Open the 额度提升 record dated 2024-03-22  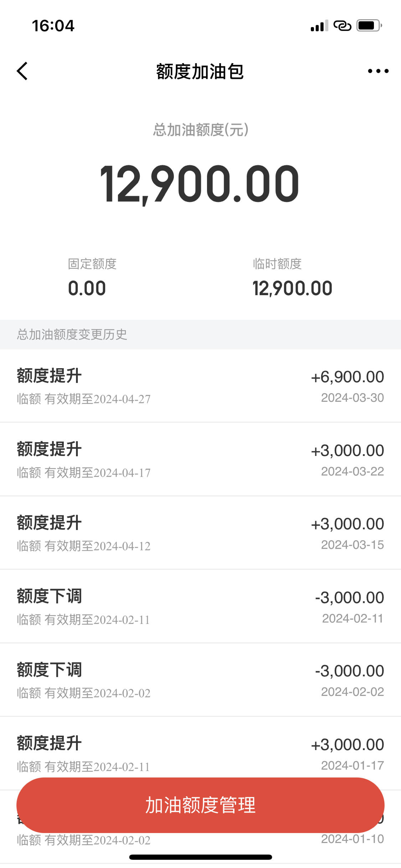point(200,459)
